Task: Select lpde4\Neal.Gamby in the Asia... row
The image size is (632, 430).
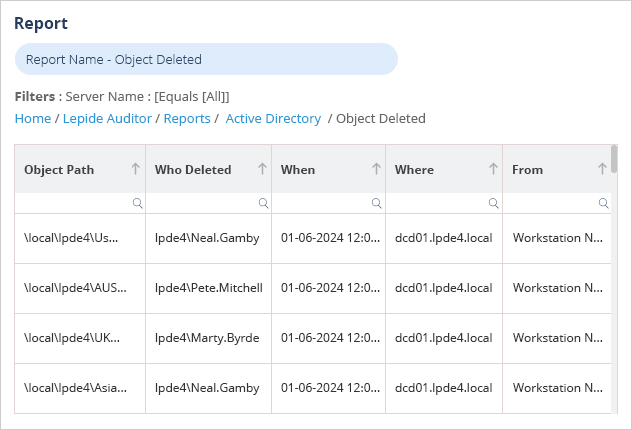Action: coord(208,388)
